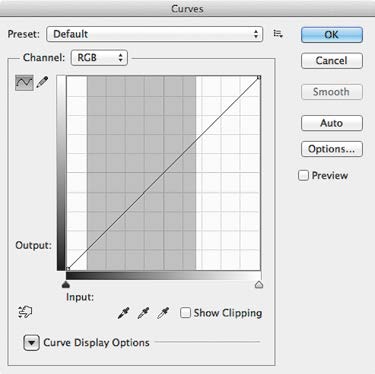This screenshot has width=375, height=374.
Task: Open the Channel dropdown showing RGB
Action: [x=99, y=58]
